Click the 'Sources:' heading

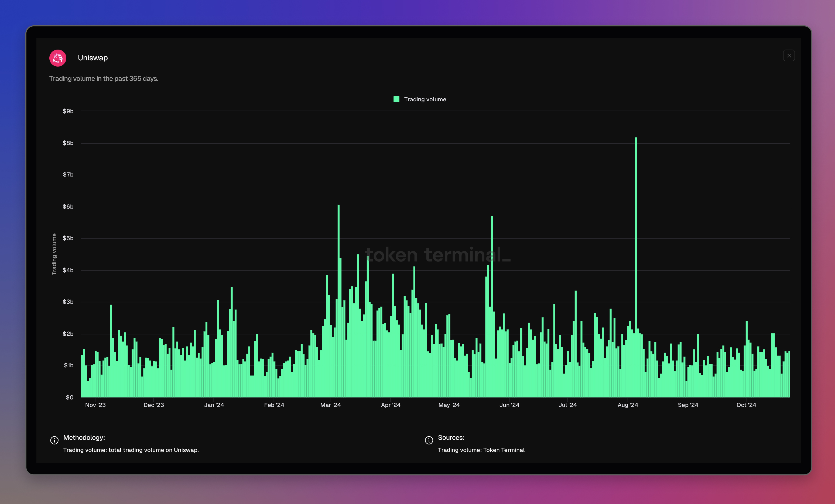pos(451,438)
